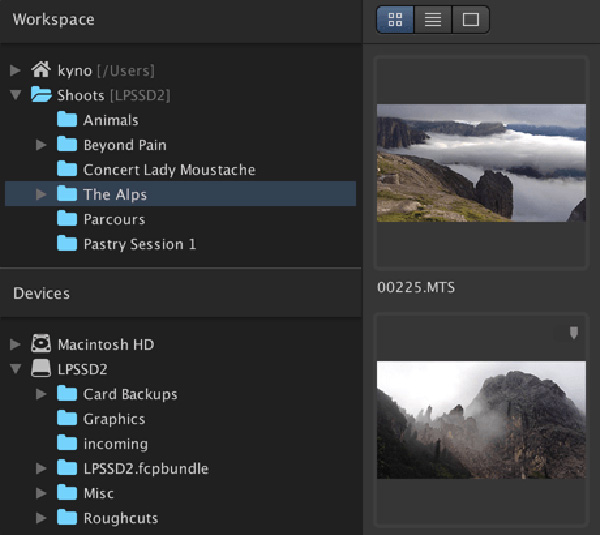Screen dimensions: 600x535
Task: Click the Macintosh HD drive icon
Action: pyautogui.click(x=41, y=343)
